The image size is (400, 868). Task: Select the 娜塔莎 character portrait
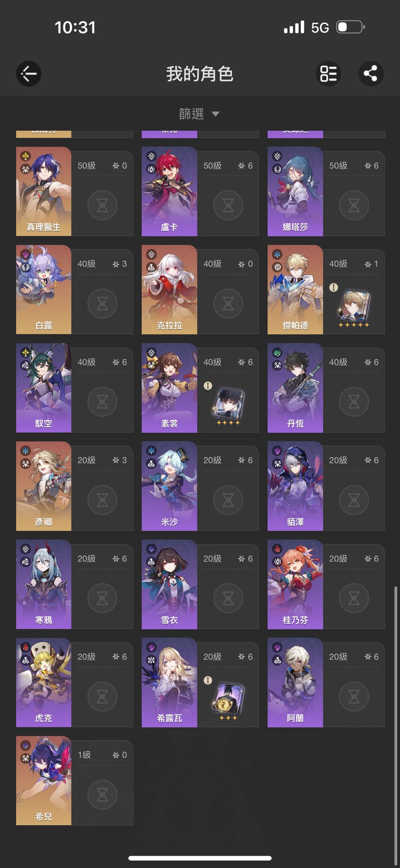295,192
